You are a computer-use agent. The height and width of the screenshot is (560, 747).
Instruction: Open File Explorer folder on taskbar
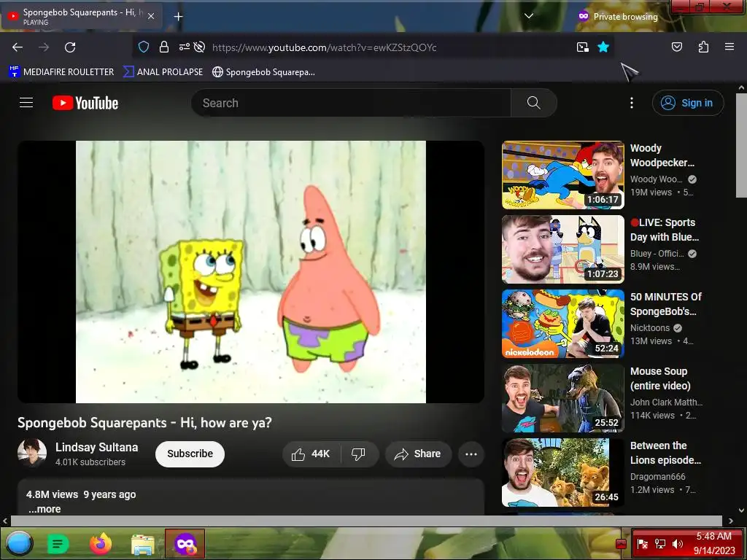point(142,544)
